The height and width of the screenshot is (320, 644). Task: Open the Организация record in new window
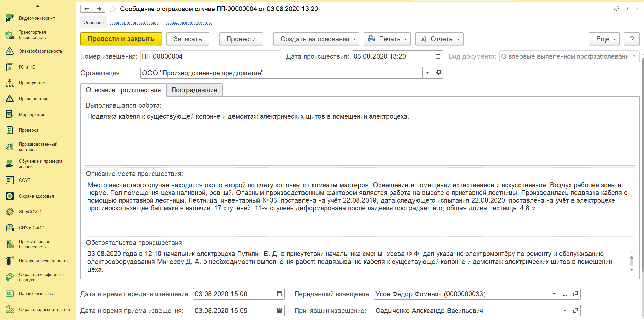pyautogui.click(x=438, y=73)
